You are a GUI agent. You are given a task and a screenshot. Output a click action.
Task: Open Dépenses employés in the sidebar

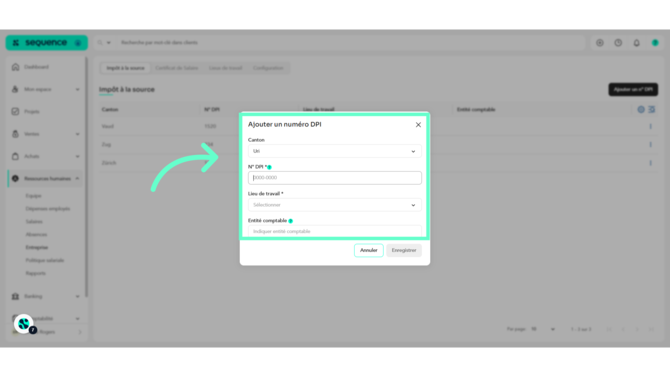point(48,209)
